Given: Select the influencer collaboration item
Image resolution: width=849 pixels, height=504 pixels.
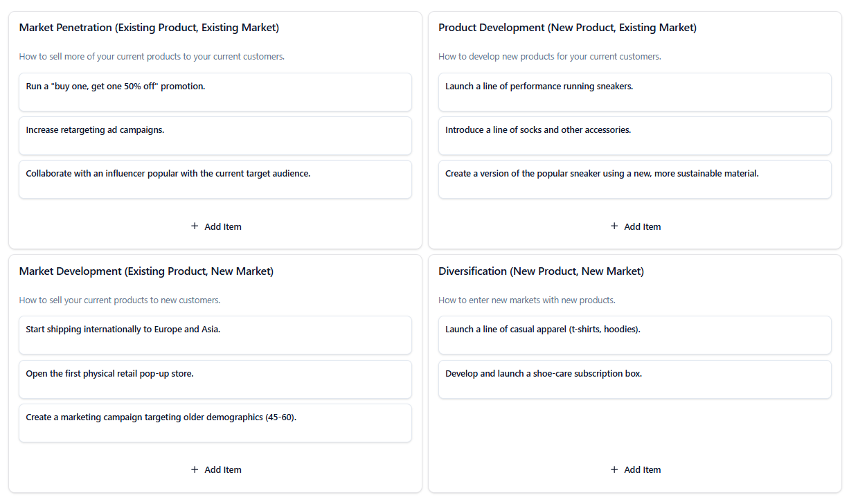Looking at the screenshot, I should (215, 179).
